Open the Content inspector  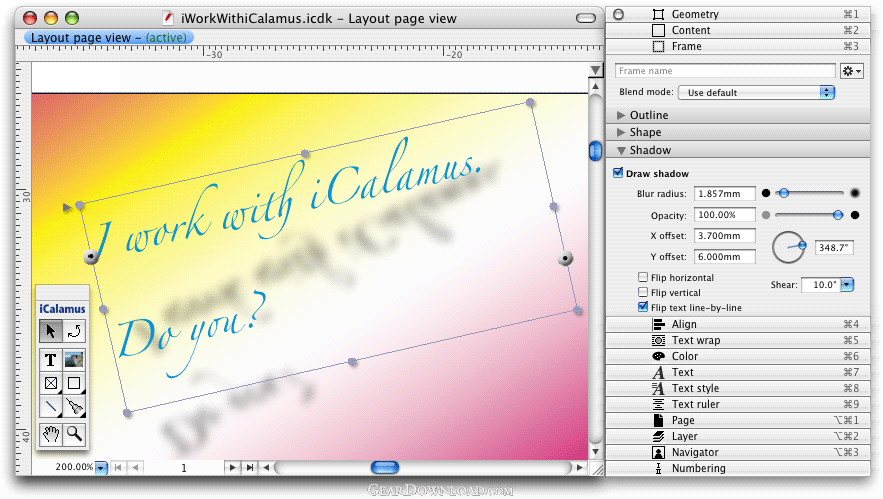coord(738,30)
